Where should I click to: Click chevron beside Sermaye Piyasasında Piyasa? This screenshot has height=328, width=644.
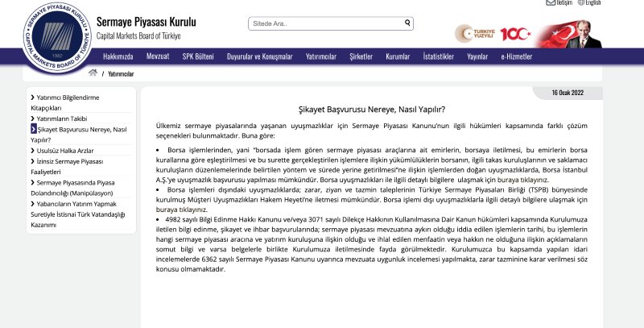pos(33,182)
